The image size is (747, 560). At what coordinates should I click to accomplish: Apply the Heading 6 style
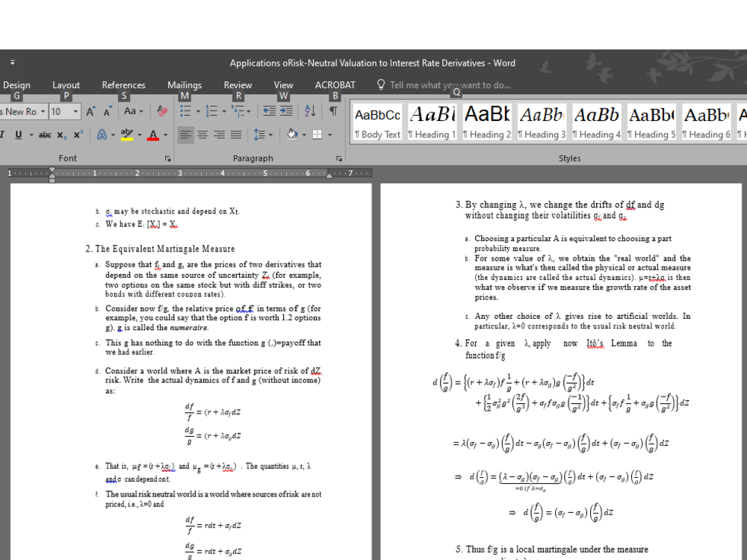(x=706, y=122)
